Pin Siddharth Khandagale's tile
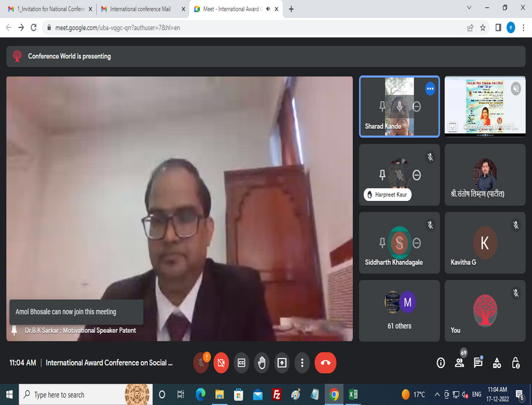The height and width of the screenshot is (405, 532). point(382,243)
